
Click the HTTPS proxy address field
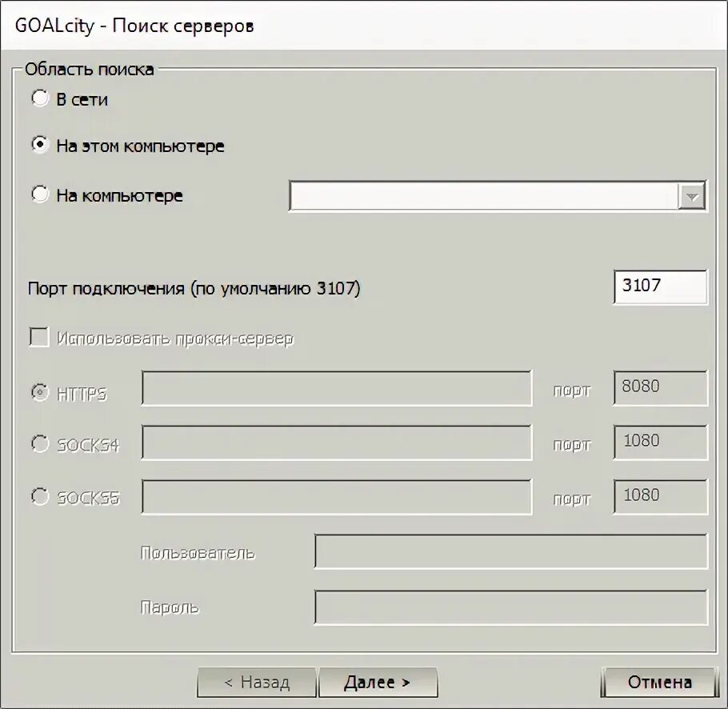(x=336, y=389)
